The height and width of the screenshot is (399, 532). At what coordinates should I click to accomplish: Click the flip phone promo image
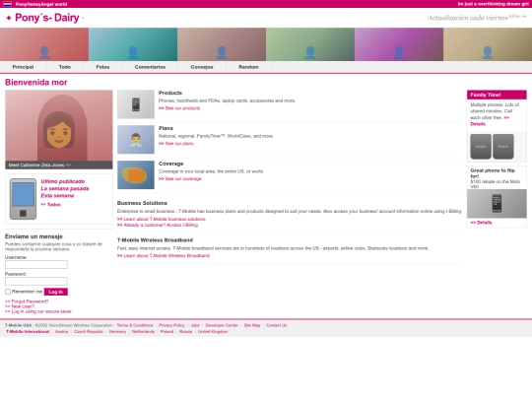pos(497,204)
